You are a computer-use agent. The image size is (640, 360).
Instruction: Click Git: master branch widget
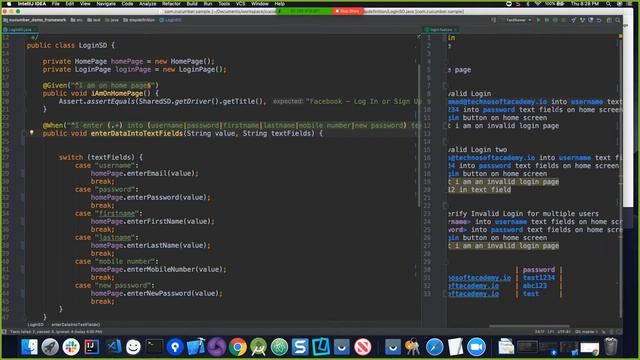[x=586, y=332]
